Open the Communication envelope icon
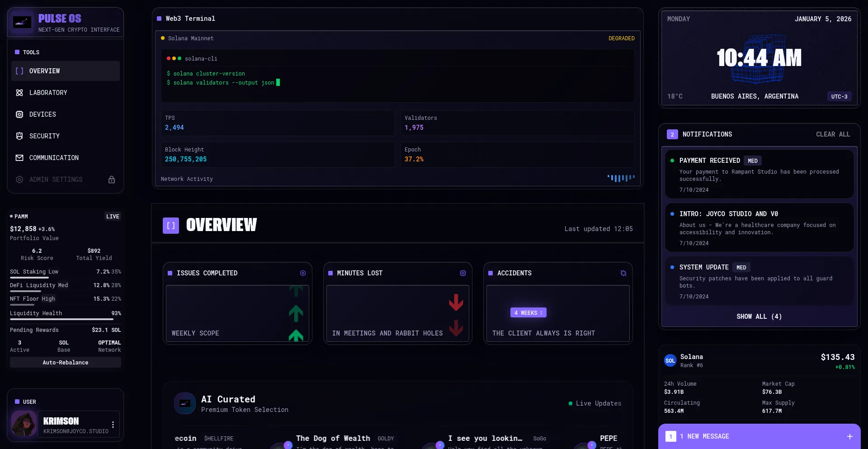Viewport: 868px width, 449px height. [x=19, y=158]
